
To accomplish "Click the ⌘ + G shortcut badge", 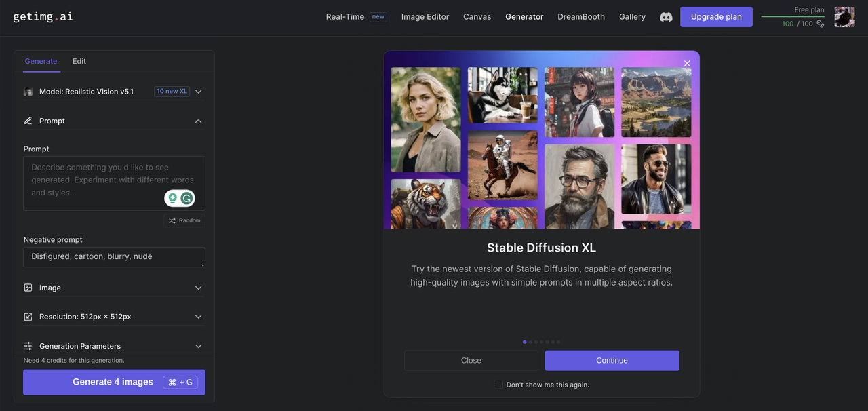I will 180,382.
